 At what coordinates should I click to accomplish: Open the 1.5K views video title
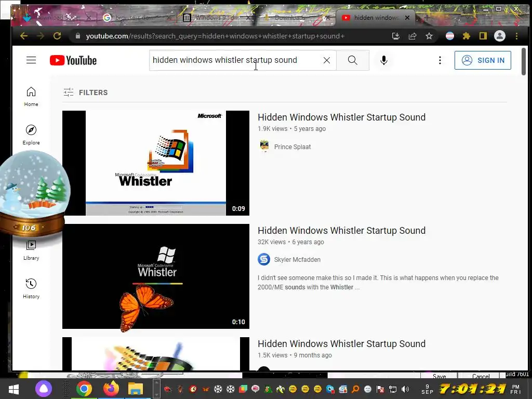(341, 344)
